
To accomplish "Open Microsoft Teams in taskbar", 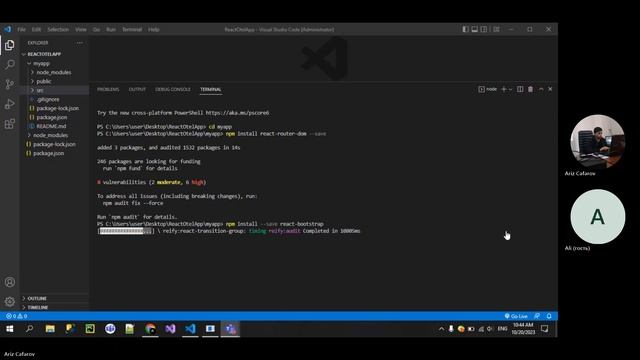I will [x=230, y=329].
